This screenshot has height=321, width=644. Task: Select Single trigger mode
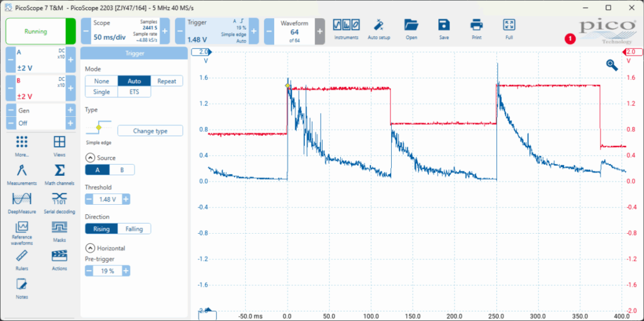(x=101, y=92)
